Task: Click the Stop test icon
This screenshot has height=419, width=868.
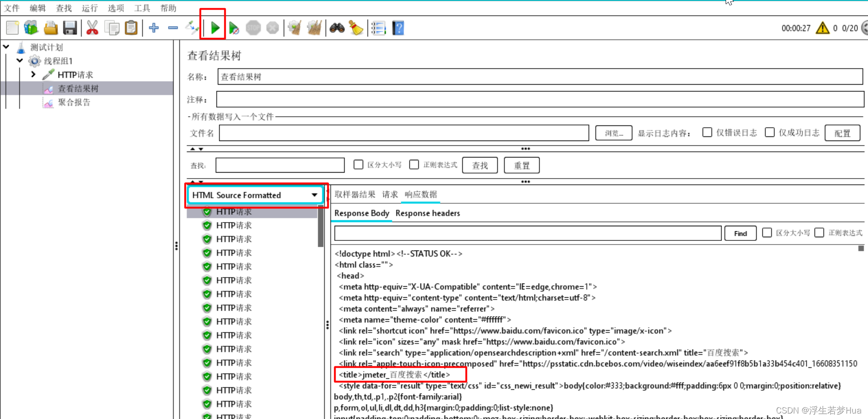Action: pyautogui.click(x=253, y=28)
